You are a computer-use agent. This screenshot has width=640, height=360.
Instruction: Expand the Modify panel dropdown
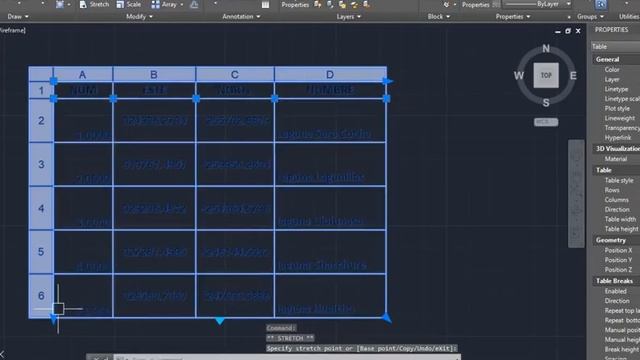pos(139,17)
